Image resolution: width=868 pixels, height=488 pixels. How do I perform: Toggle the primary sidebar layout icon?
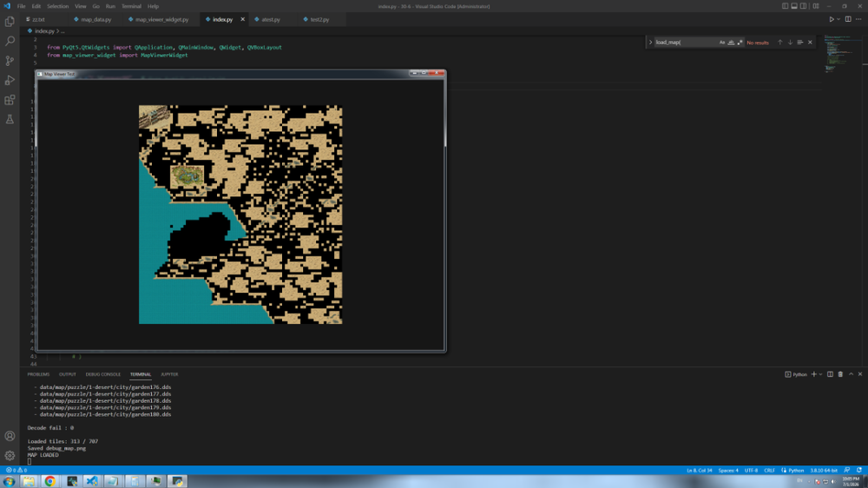pyautogui.click(x=785, y=6)
